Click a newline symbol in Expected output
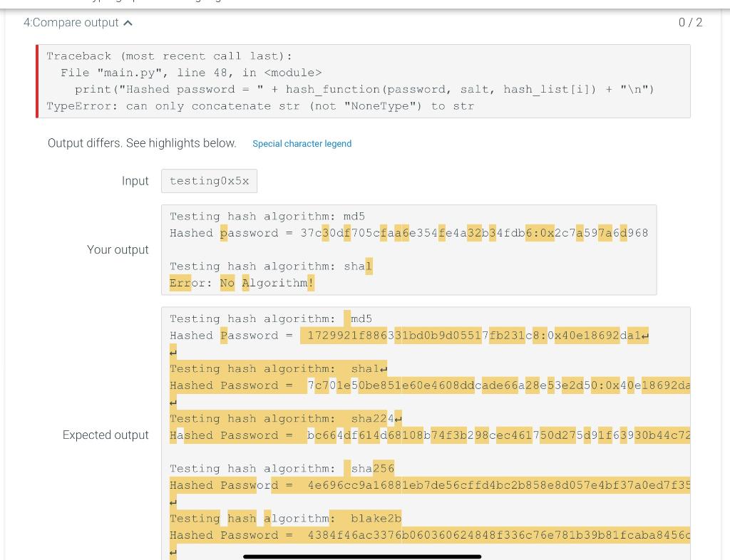730x560 pixels. point(172,351)
